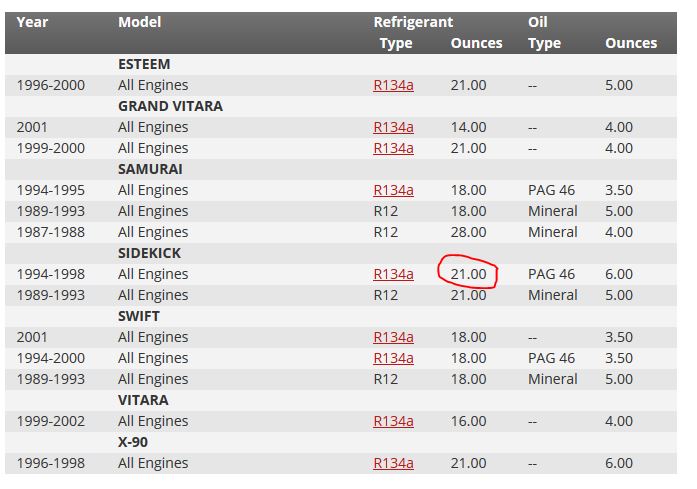The width and height of the screenshot is (697, 489).
Task: Click PAG 46 in Sidekick 1994-1998 row
Action: [x=551, y=274]
